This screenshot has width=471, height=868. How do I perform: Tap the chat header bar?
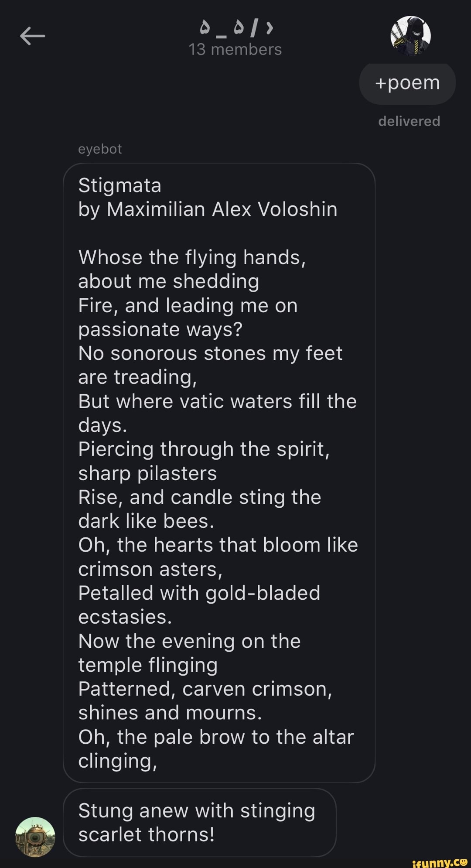[x=236, y=37]
